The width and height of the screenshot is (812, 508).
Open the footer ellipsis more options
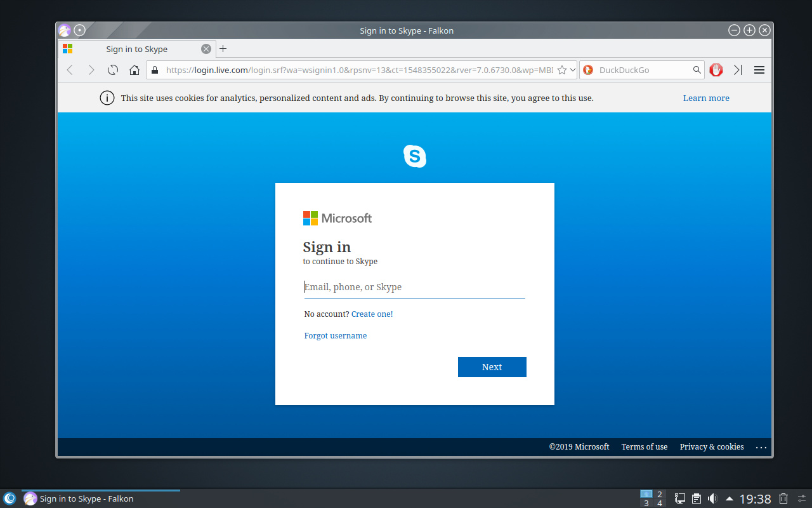[761, 448]
